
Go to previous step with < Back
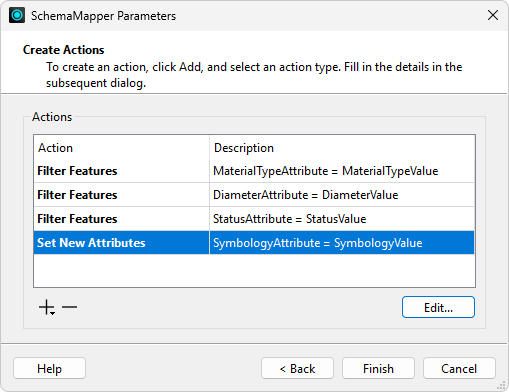pos(297,368)
